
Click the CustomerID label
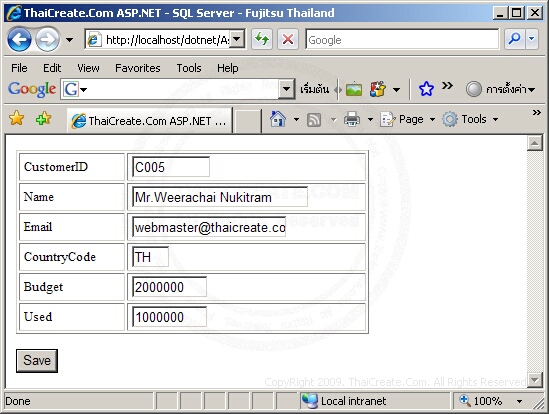click(56, 167)
